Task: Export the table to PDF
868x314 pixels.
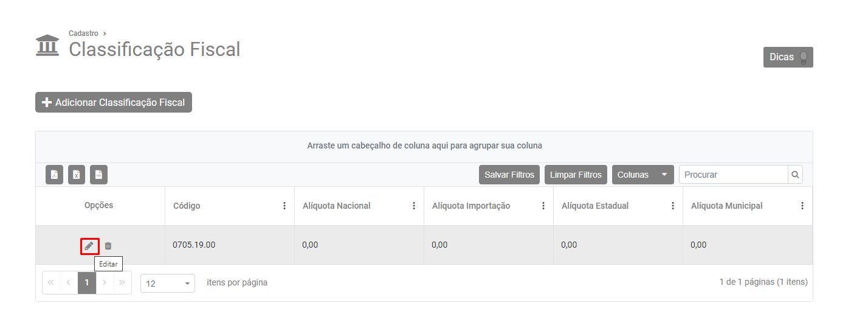Action: pos(55,175)
